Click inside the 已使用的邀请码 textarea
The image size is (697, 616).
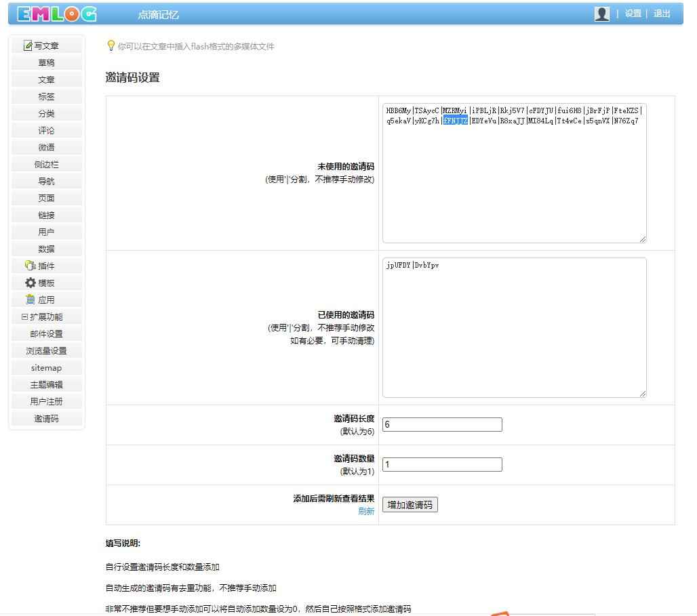point(514,327)
